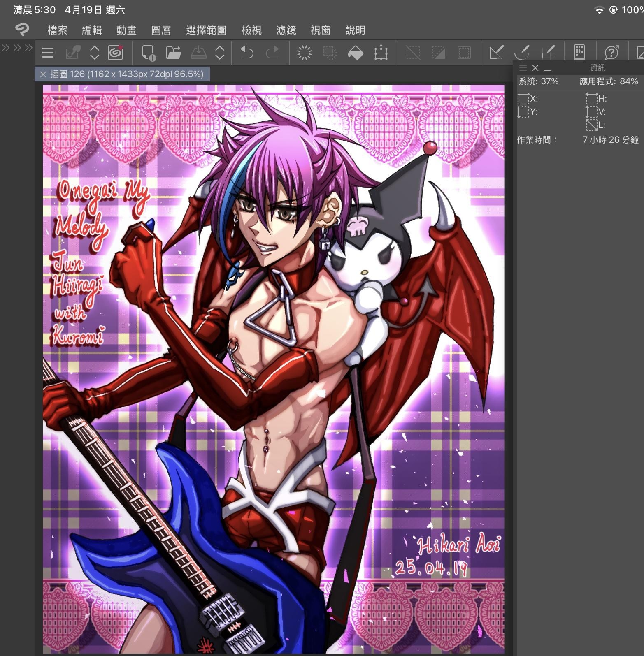644x656 pixels.
Task: Open the help question-mark icon
Action: [x=611, y=53]
